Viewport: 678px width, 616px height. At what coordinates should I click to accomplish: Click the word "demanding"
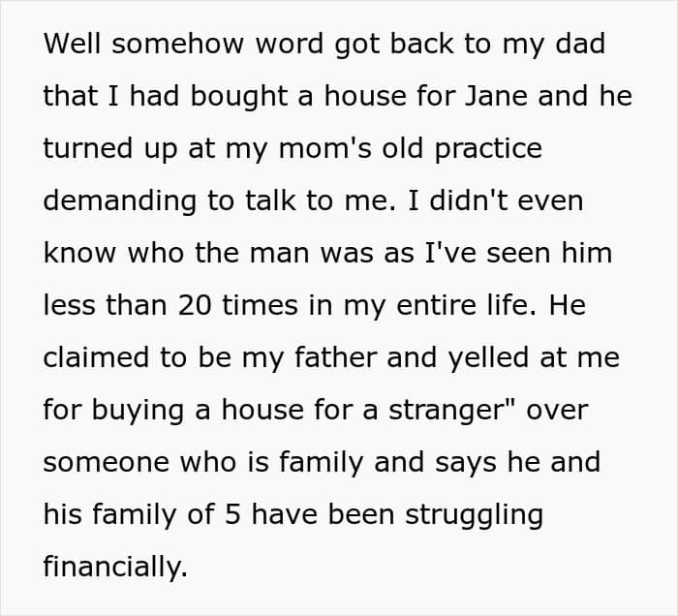120,201
